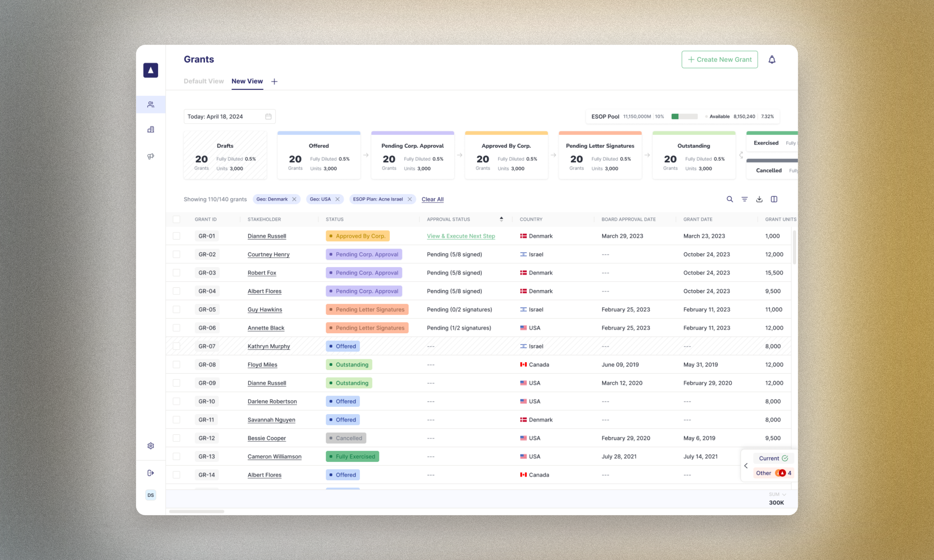Select the Approved By Corp. card

[506, 155]
